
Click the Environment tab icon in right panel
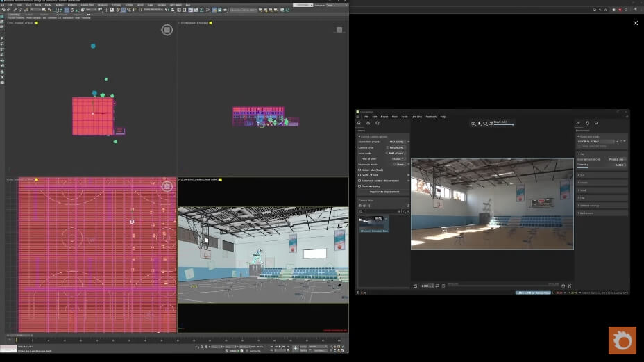point(578,124)
